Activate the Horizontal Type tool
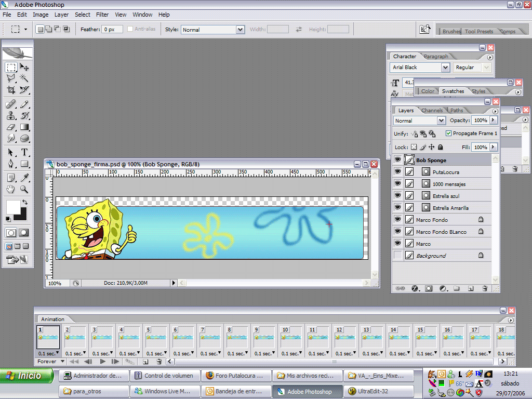This screenshot has height=399, width=532. (24, 151)
